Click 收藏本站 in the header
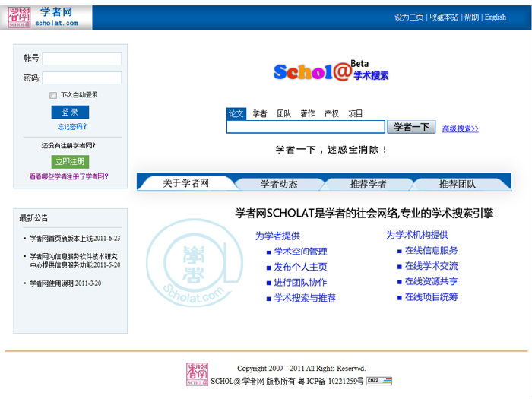Screen dimensions: 532x399 [x=444, y=17]
